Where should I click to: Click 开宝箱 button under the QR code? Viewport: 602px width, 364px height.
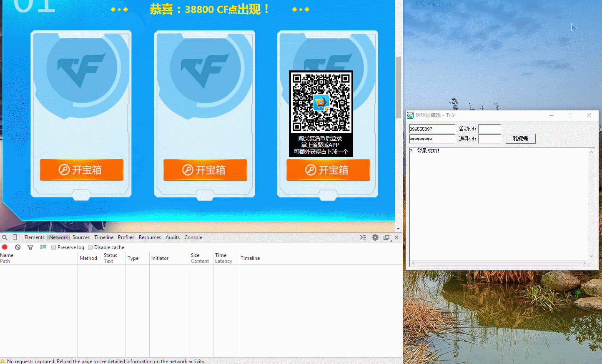(328, 170)
